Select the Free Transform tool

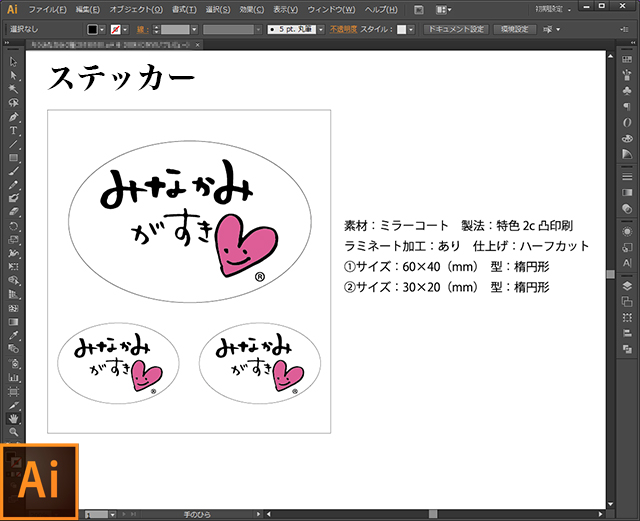coord(13,267)
